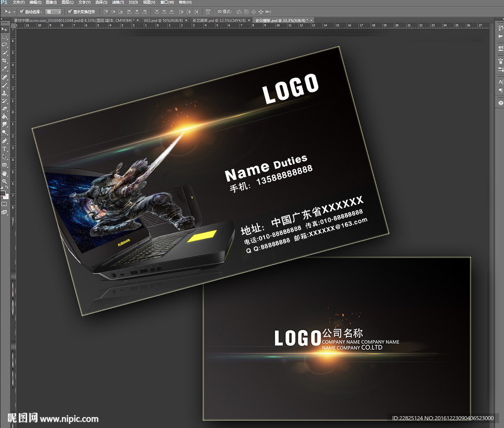This screenshot has width=504, height=428.
Task: Select the Lasso tool
Action: point(4,45)
